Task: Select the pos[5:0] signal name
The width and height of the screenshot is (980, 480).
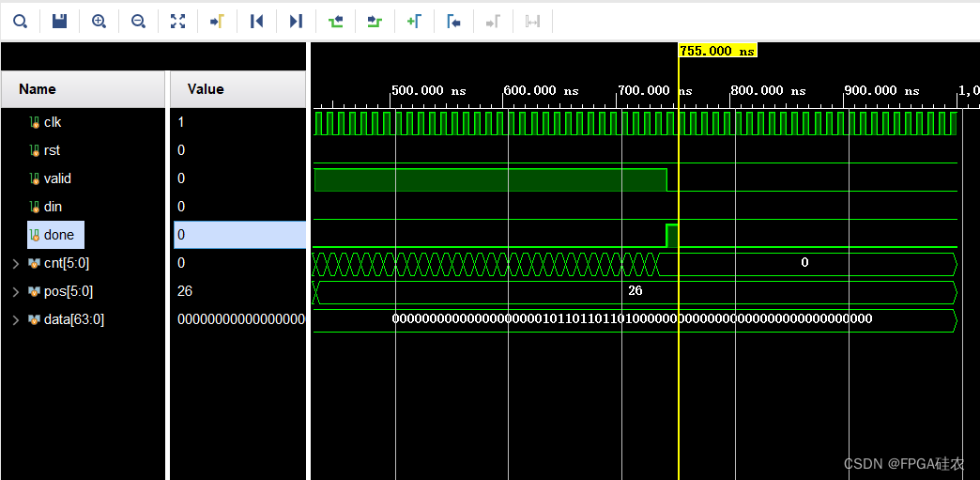Action: [68, 291]
